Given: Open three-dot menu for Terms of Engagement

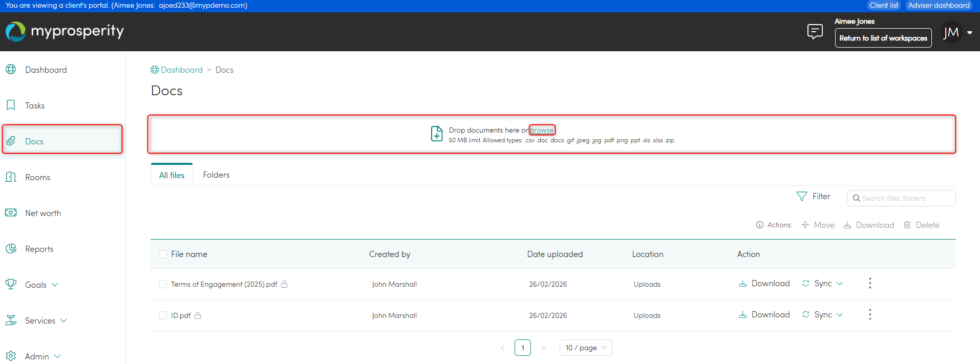Looking at the screenshot, I should click(869, 284).
